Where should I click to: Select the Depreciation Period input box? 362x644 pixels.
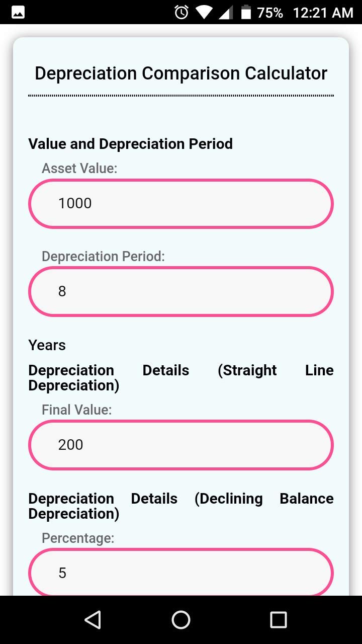[181, 292]
